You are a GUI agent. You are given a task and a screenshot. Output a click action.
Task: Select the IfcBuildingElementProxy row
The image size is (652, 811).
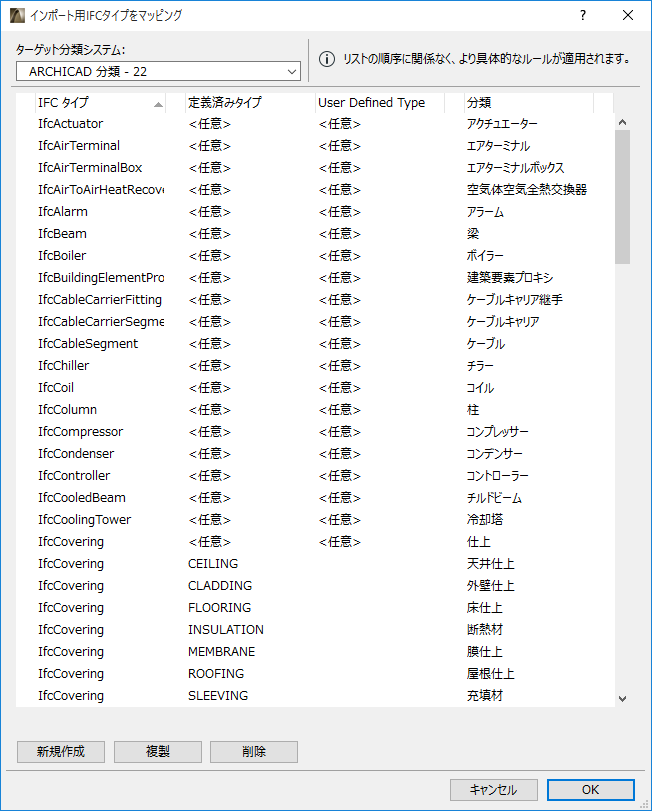315,278
